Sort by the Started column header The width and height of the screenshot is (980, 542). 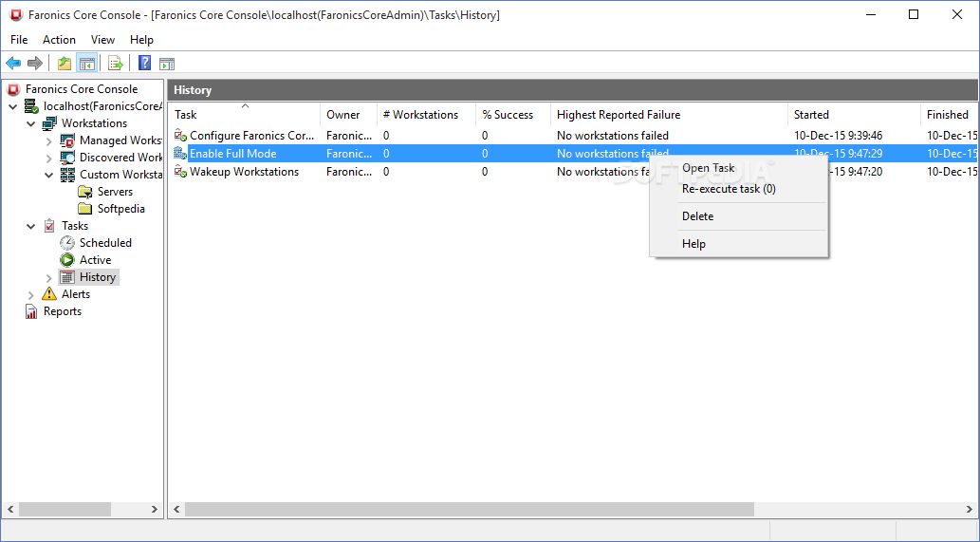pos(854,115)
